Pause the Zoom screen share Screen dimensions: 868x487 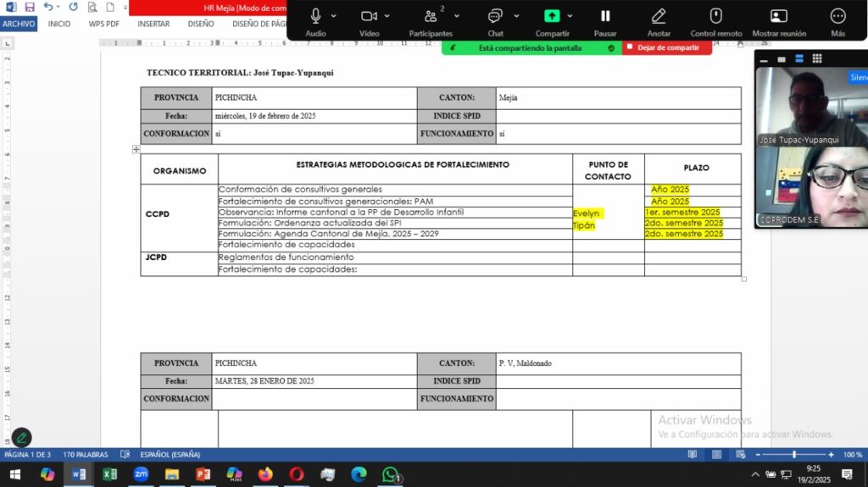605,16
